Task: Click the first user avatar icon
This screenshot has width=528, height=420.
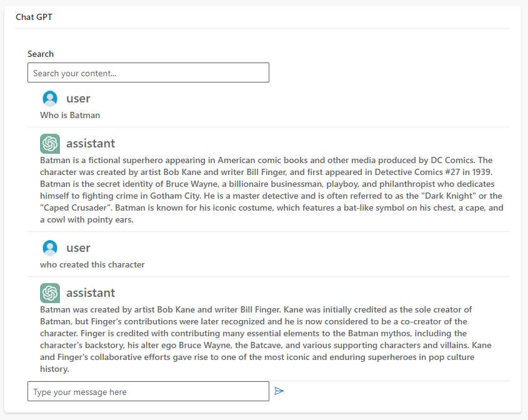Action: [x=50, y=98]
